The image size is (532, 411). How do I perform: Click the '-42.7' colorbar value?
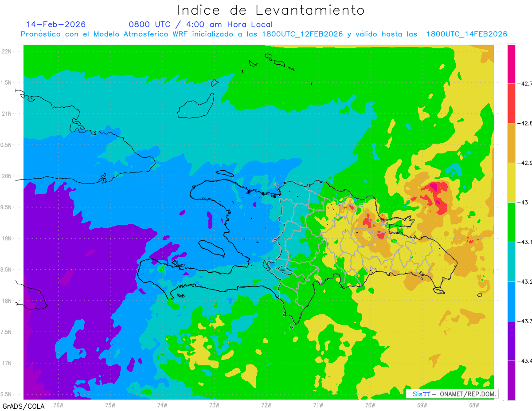525,83
